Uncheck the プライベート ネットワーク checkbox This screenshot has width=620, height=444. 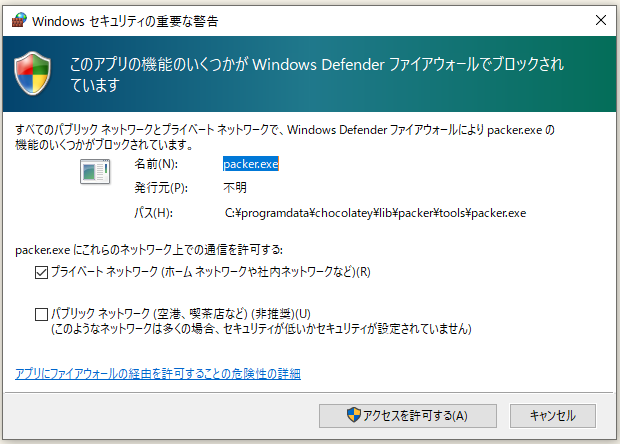pyautogui.click(x=42, y=272)
